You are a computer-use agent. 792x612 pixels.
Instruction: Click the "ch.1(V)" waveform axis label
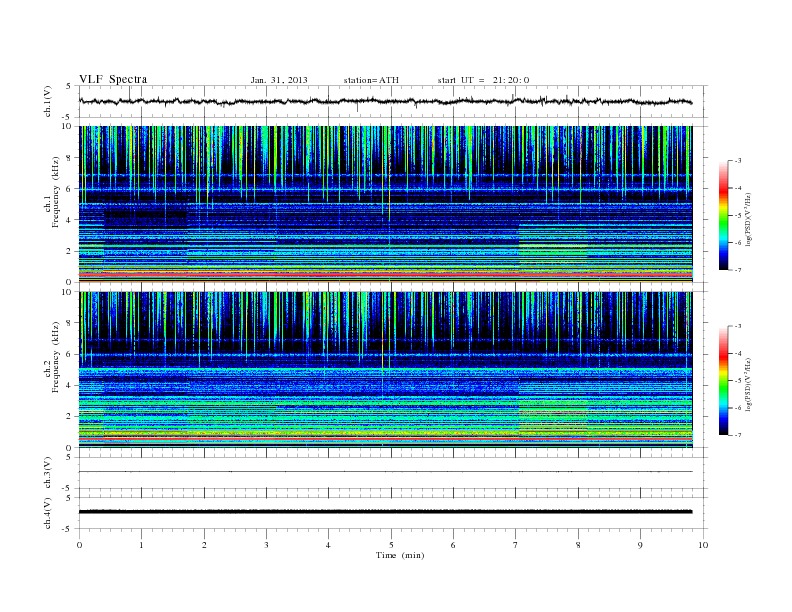coord(47,101)
